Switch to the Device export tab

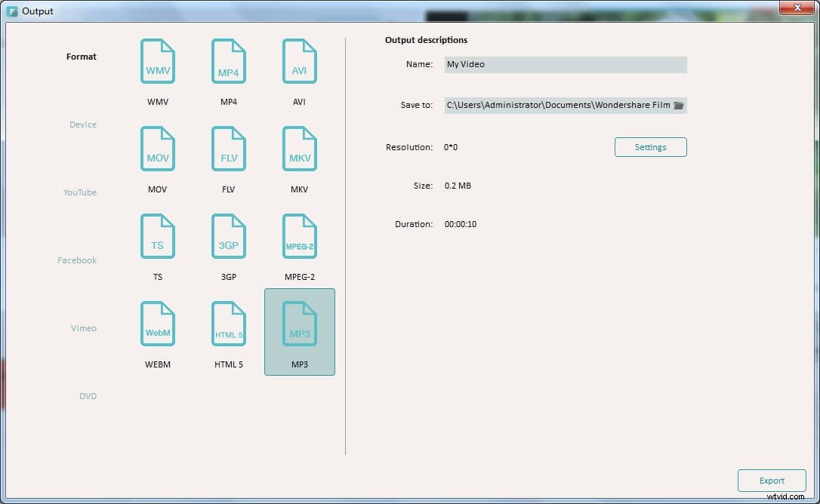click(82, 124)
